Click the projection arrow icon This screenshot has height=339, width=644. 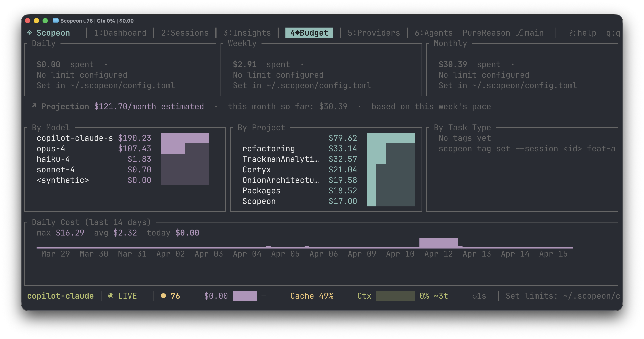coord(34,106)
